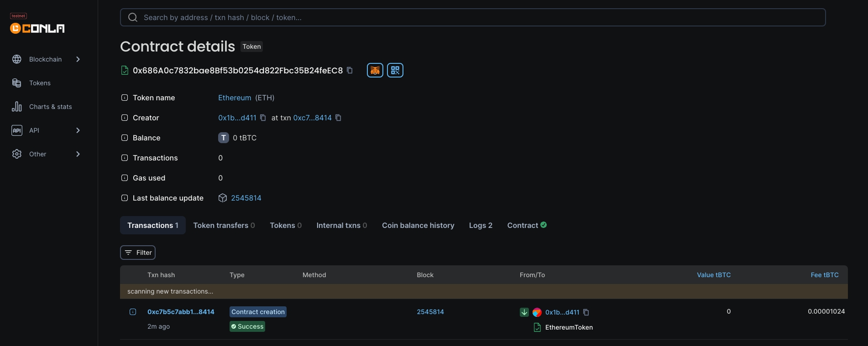Open the Logs tab
Viewport: 868px width, 346px height.
[481, 225]
